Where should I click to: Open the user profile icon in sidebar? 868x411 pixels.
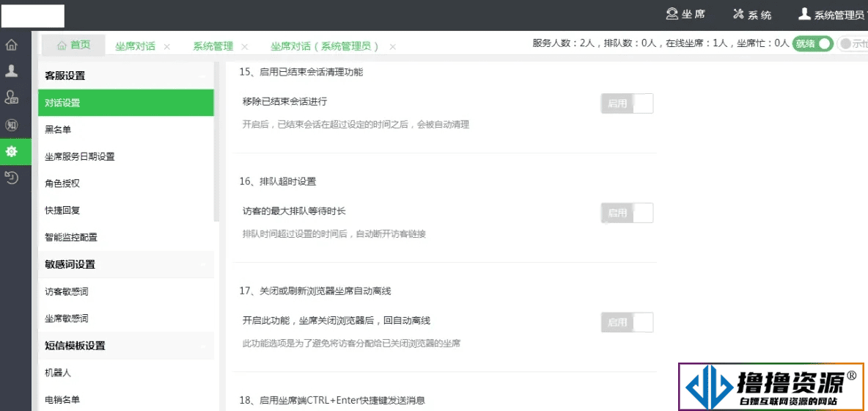tap(11, 71)
